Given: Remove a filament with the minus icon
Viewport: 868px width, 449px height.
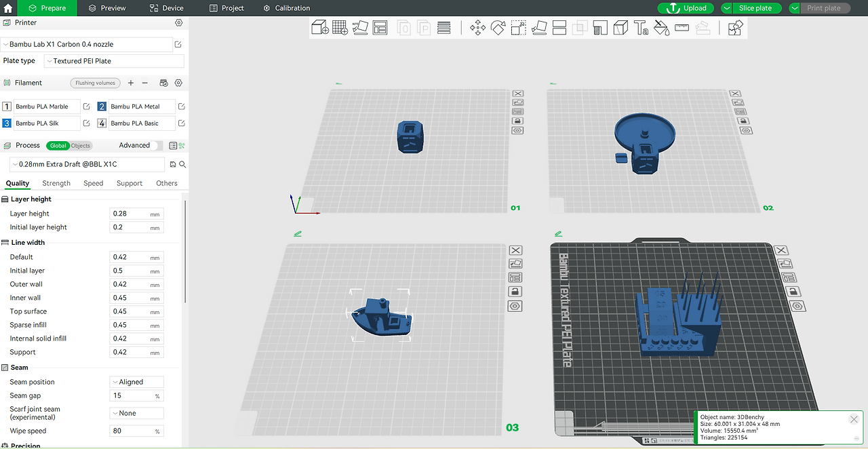Looking at the screenshot, I should pyautogui.click(x=144, y=83).
